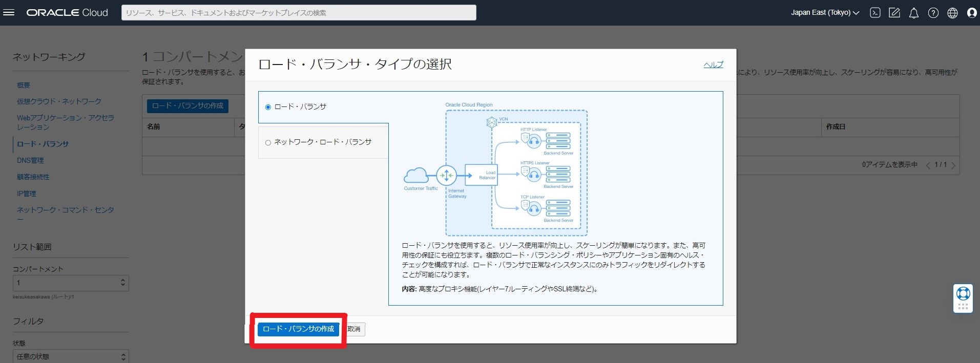Click ヘルプ link in the dialog

tap(713, 65)
